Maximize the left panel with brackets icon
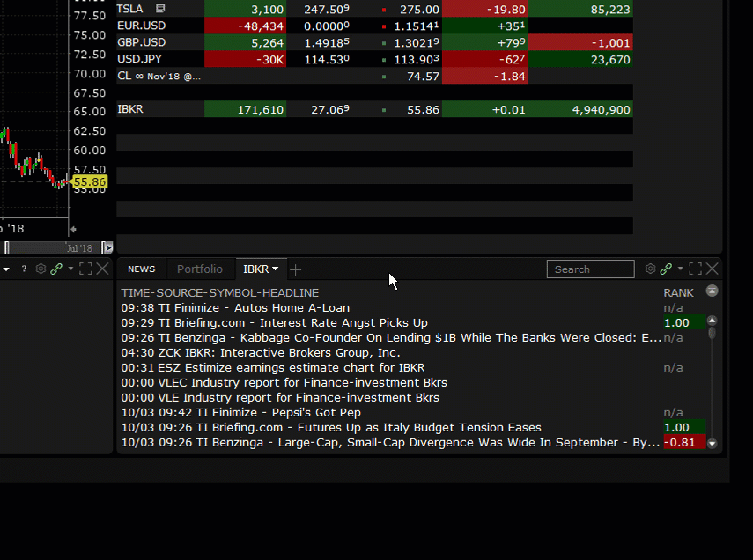Screen dimensions: 753x560 (x=85, y=269)
